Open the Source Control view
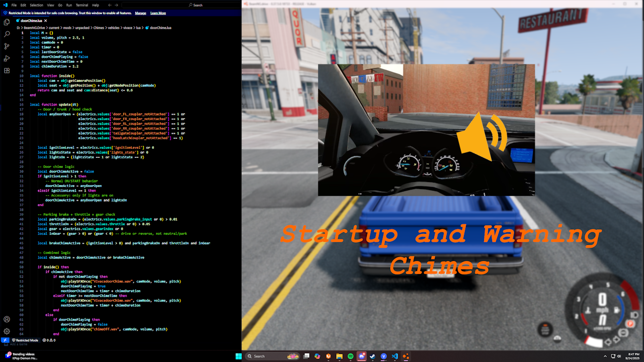 pyautogui.click(x=7, y=46)
